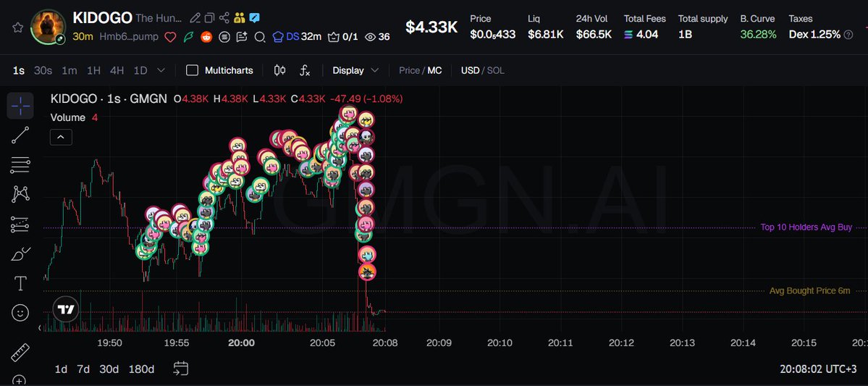Switch to the 1m timeframe
The height and width of the screenshot is (386, 868).
69,70
